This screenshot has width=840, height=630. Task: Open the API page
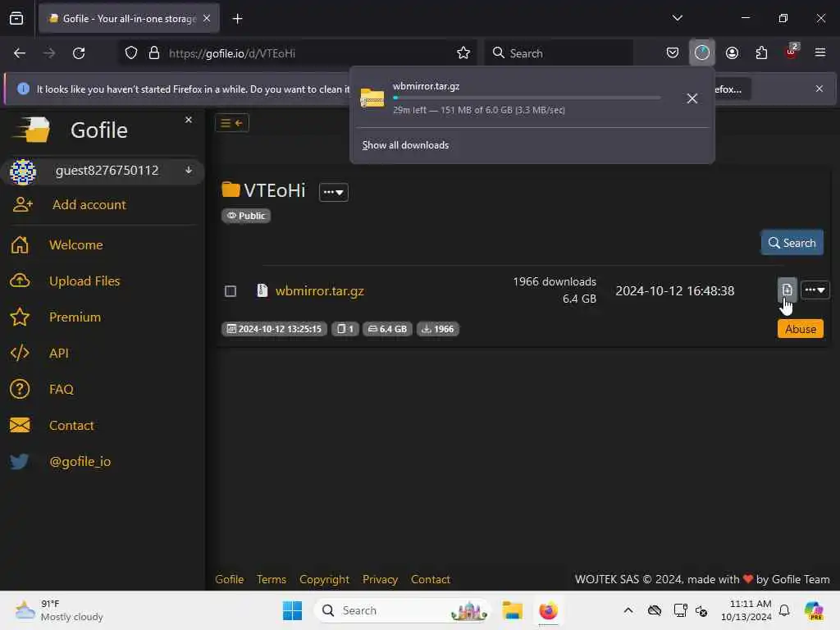(x=59, y=353)
